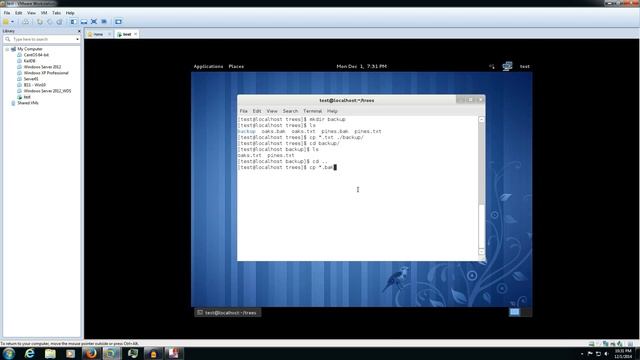Close the Library panel
Viewport: 640px width, 360px height.
[x=79, y=31]
